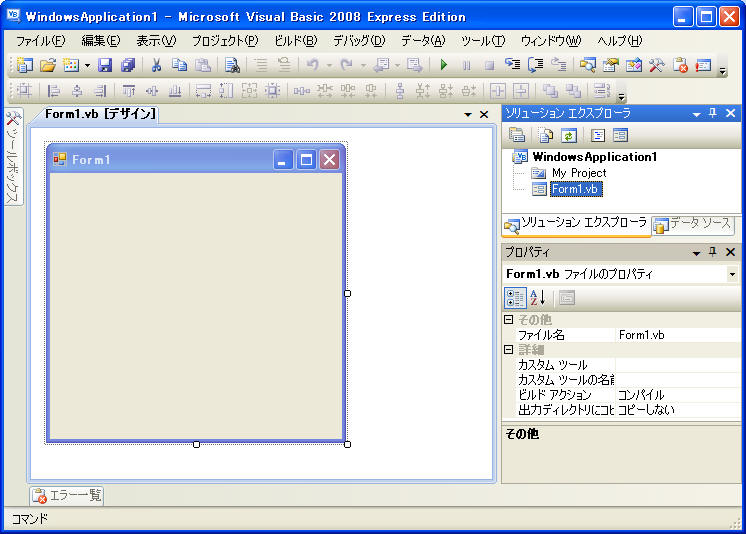Click the カスタム ツール property row

click(628, 365)
